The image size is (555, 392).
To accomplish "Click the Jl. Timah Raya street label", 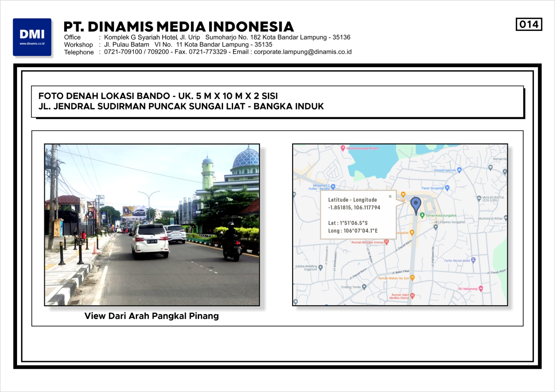I will [496, 272].
